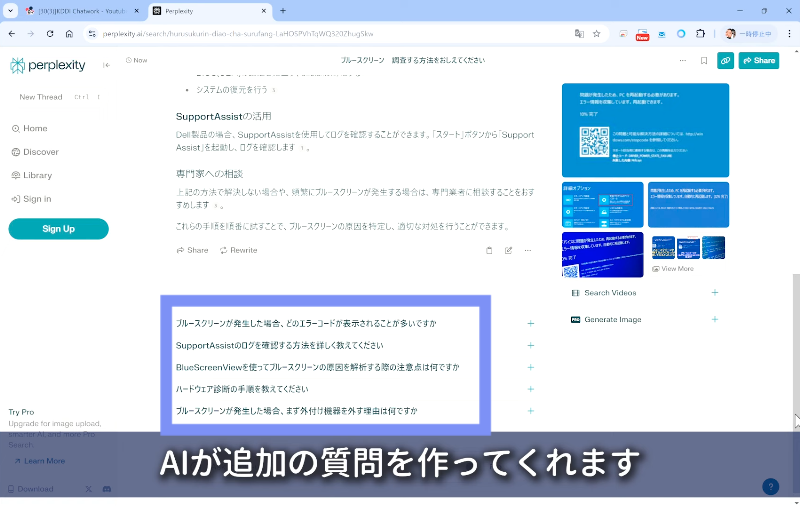
Task: Open Perplexity X (Twitter) icon
Action: coord(89,489)
